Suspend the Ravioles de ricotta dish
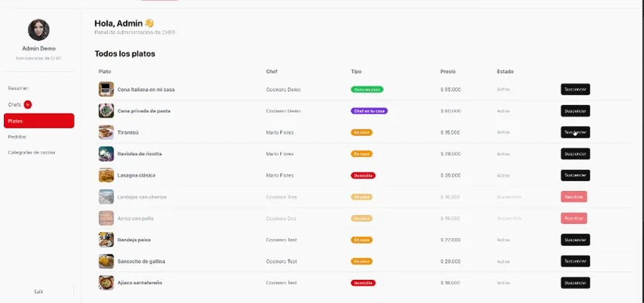The height and width of the screenshot is (303, 644). [575, 154]
